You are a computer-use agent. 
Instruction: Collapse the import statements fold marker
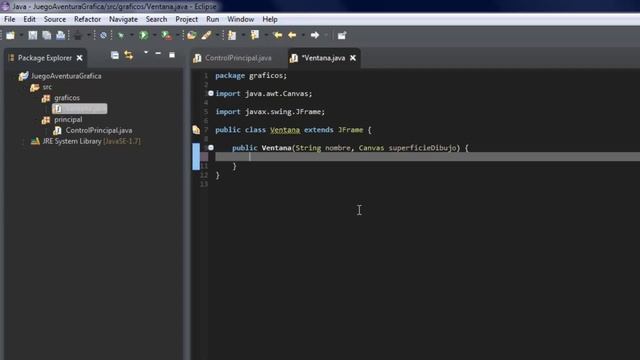[x=211, y=93]
